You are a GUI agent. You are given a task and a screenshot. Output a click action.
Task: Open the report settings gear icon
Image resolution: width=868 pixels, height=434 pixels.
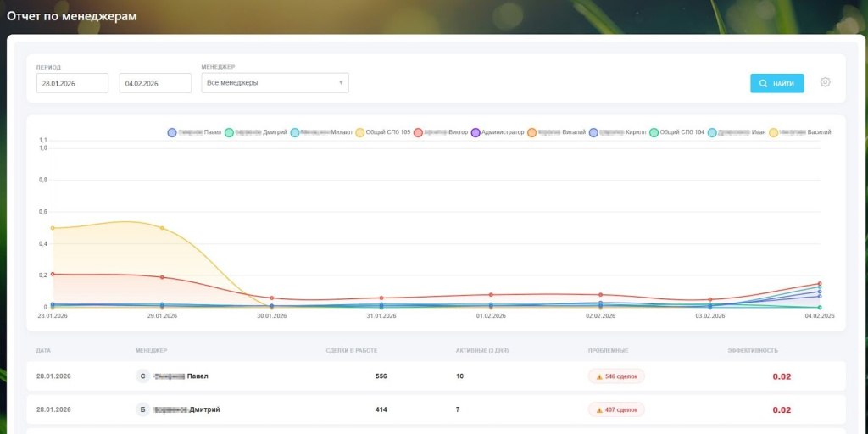825,82
